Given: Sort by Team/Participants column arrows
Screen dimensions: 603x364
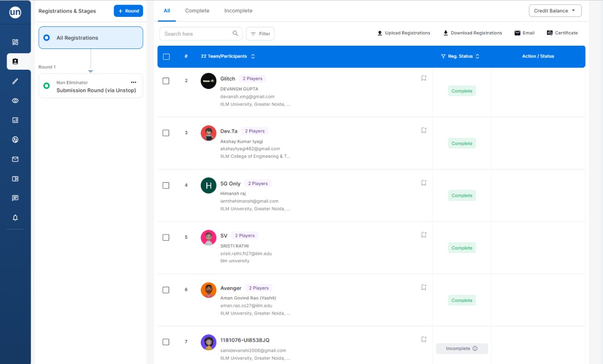Looking at the screenshot, I should (253, 57).
